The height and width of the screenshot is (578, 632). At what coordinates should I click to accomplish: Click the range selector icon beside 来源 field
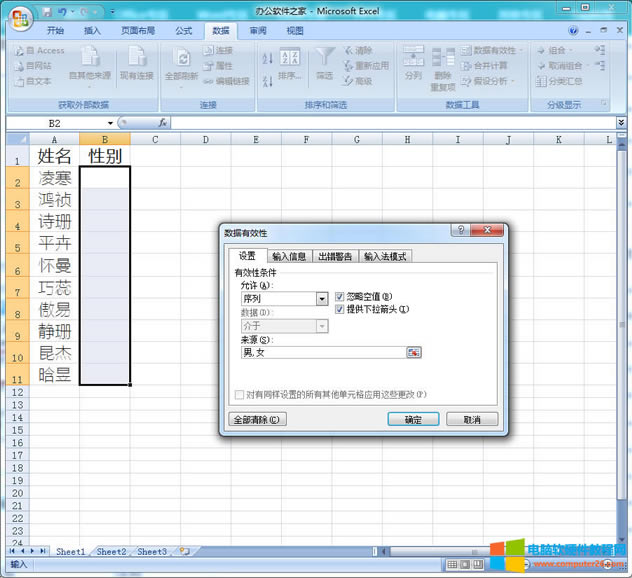[414, 352]
